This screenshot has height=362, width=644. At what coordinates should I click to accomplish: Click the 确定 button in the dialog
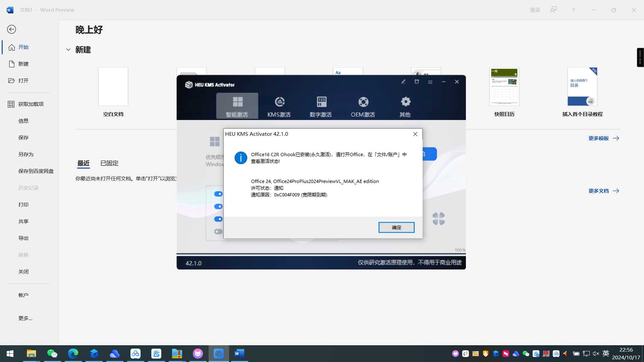[396, 227]
